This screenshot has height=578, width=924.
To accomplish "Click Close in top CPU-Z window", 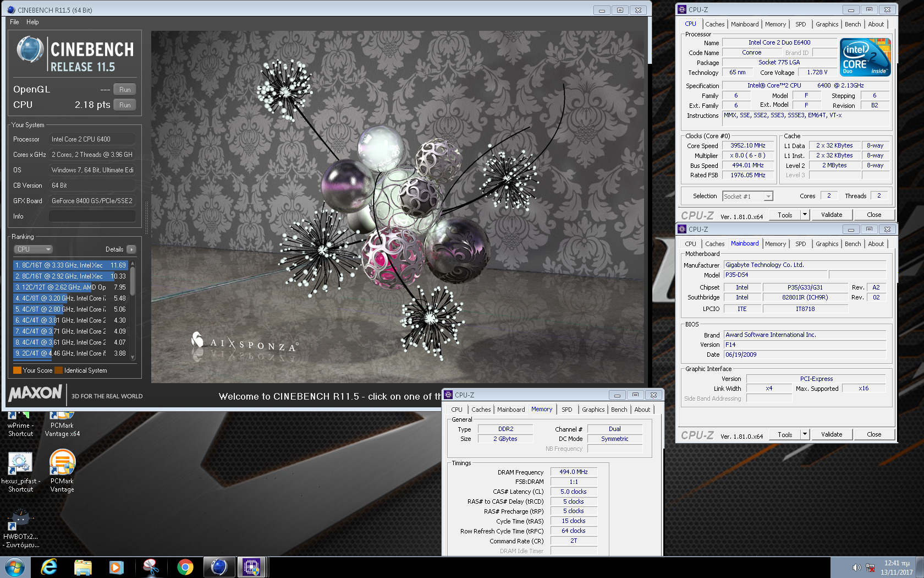I will (x=874, y=215).
